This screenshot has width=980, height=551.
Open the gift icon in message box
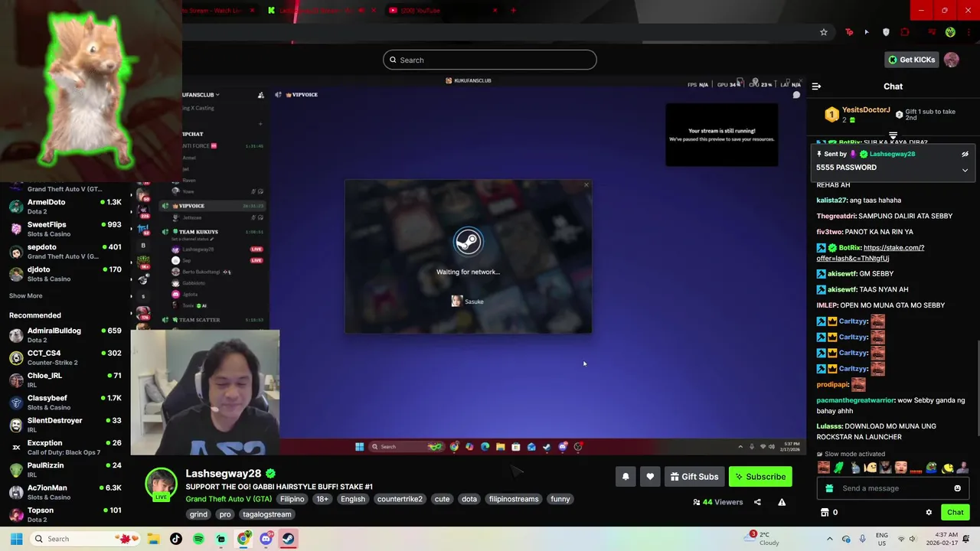point(828,488)
